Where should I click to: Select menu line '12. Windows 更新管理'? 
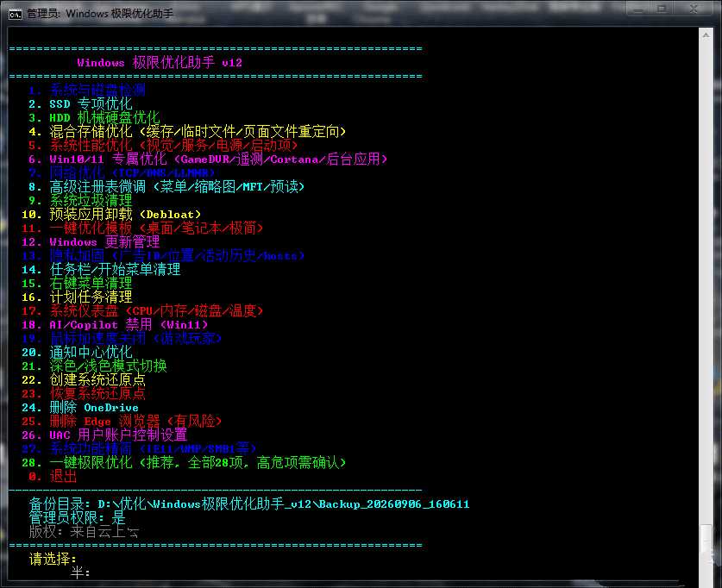pos(91,242)
